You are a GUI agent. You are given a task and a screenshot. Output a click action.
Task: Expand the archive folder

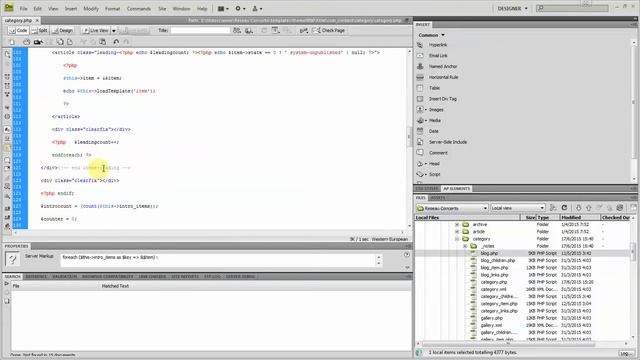457,224
